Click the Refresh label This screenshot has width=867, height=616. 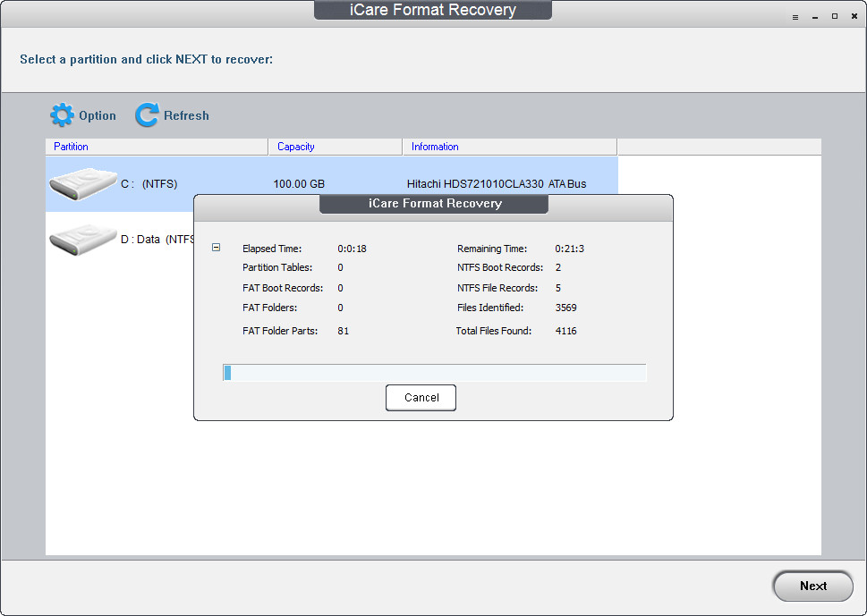coord(186,115)
